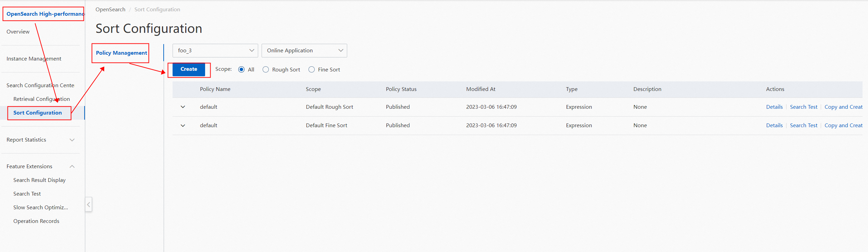Screen dimensions: 868x252
Task: Open Search Result Display
Action: tap(39, 180)
